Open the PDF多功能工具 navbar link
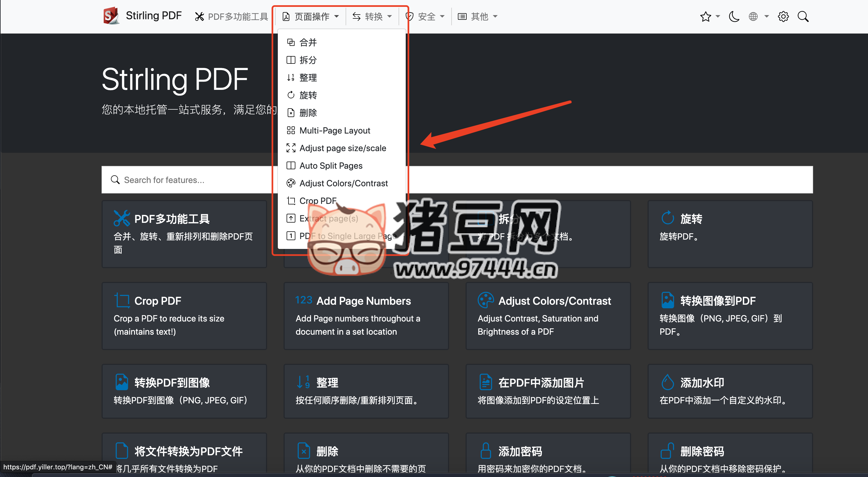 point(231,16)
